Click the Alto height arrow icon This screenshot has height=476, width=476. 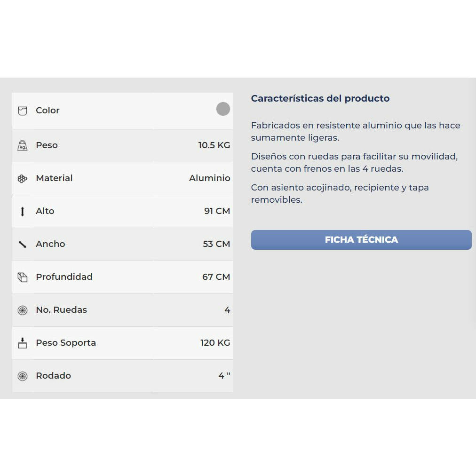22,212
